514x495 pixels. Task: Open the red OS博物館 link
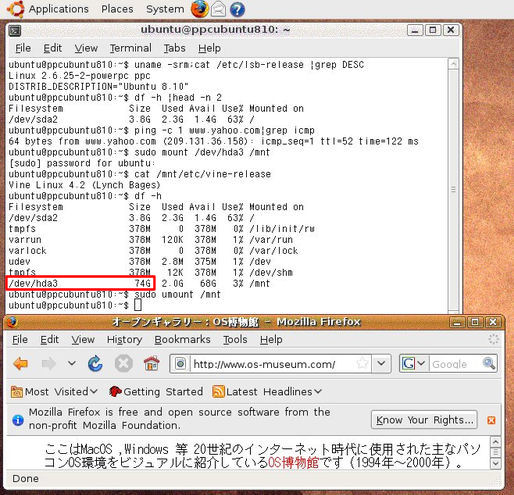click(293, 462)
